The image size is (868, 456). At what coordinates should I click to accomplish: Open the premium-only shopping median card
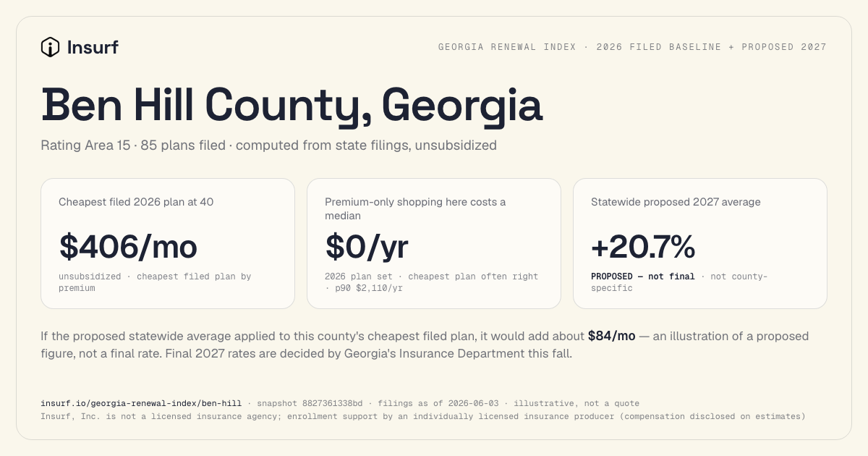point(434,244)
